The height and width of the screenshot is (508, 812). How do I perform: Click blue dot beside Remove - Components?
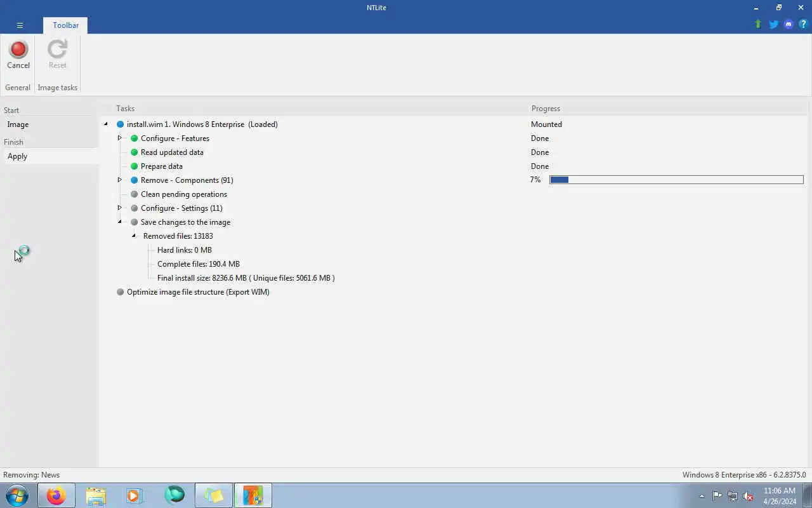point(134,180)
